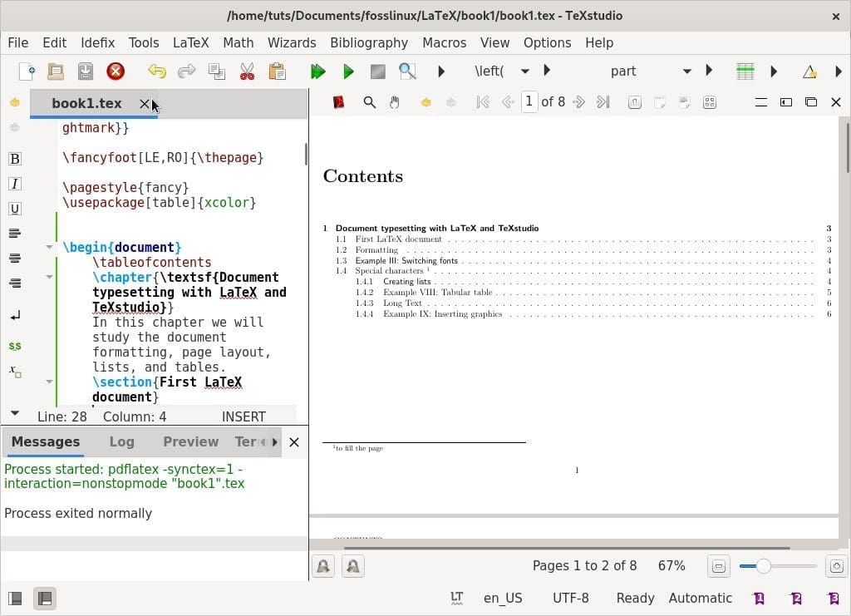Insert a table with the green grid icon
Screen dimensions: 851x616
(745, 71)
